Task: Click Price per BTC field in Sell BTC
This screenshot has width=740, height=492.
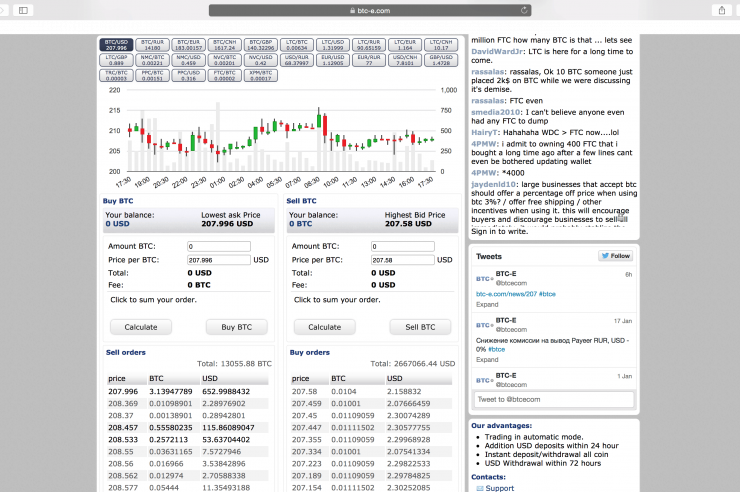Action: [x=403, y=260]
